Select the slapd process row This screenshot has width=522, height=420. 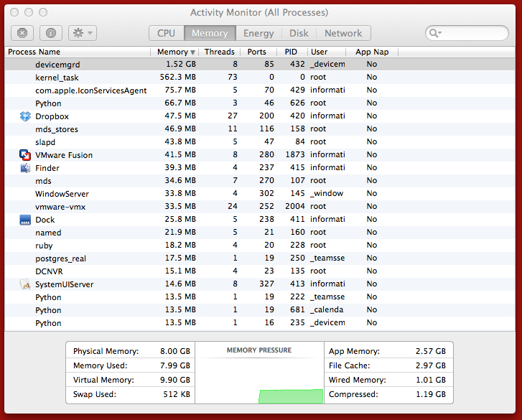tap(260, 142)
